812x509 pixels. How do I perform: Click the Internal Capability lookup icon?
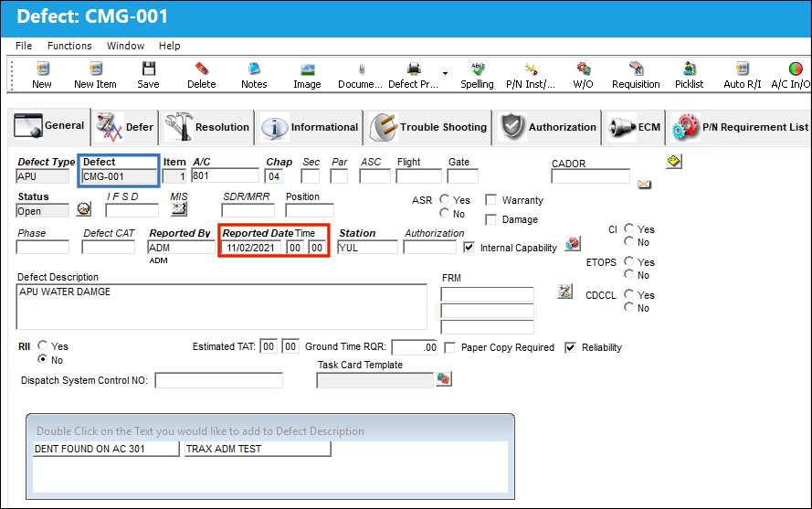point(573,243)
